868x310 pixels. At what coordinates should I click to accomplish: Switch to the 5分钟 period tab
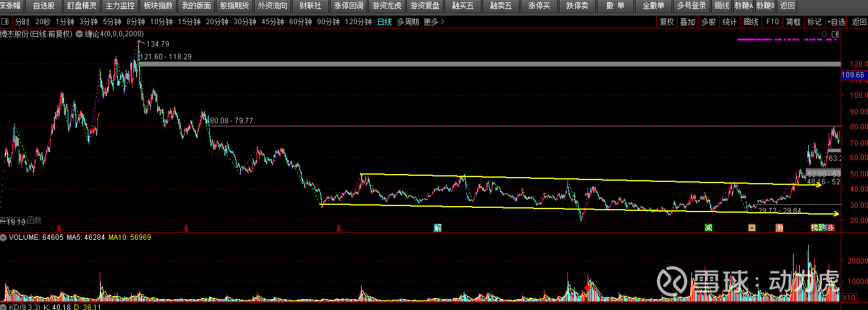[112, 22]
